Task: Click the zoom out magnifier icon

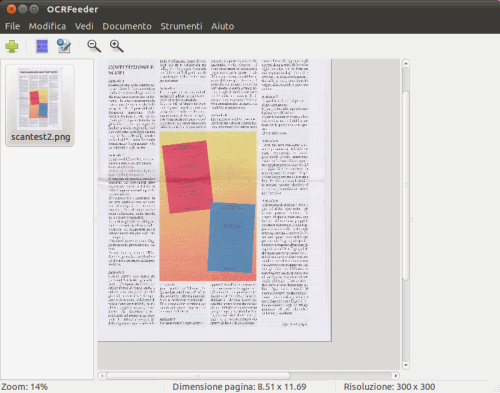Action: [x=94, y=46]
